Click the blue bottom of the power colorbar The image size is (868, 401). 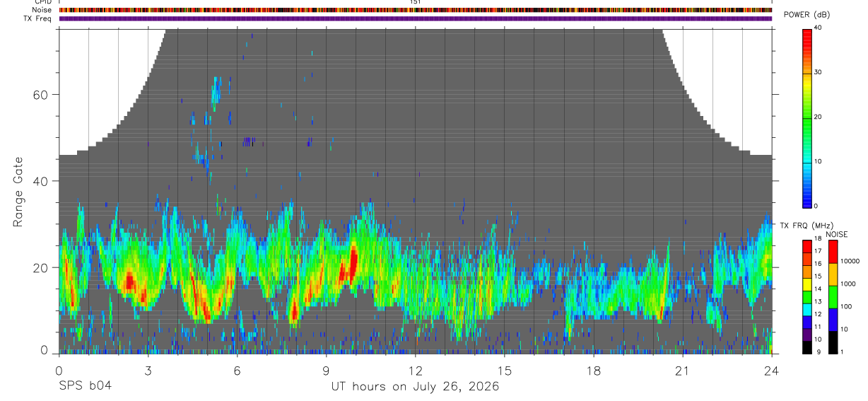tap(807, 201)
